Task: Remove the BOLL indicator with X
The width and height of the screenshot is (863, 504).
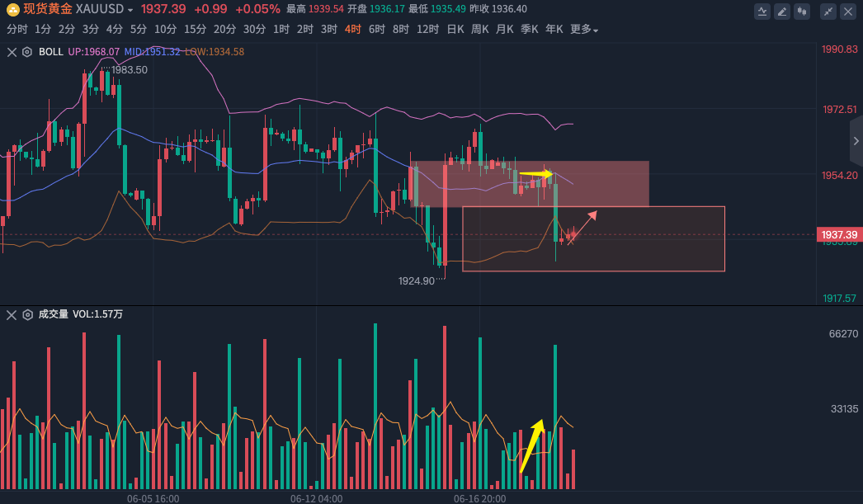Action: point(12,52)
